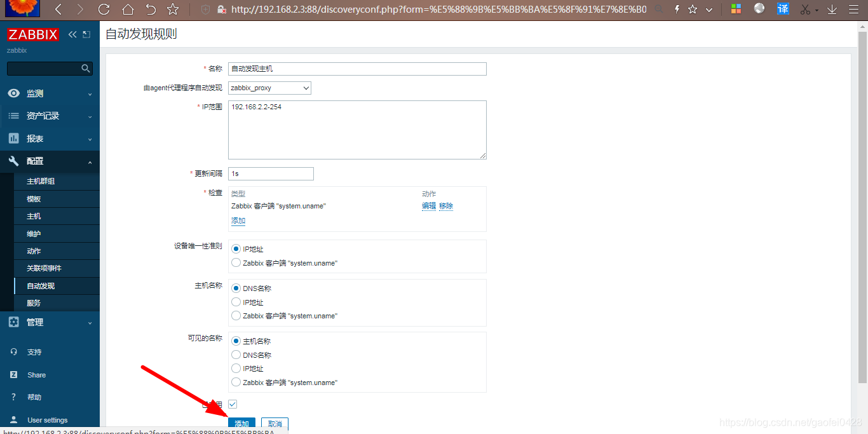The width and height of the screenshot is (868, 434).
Task: Open 动作 in sidebar
Action: tap(34, 251)
